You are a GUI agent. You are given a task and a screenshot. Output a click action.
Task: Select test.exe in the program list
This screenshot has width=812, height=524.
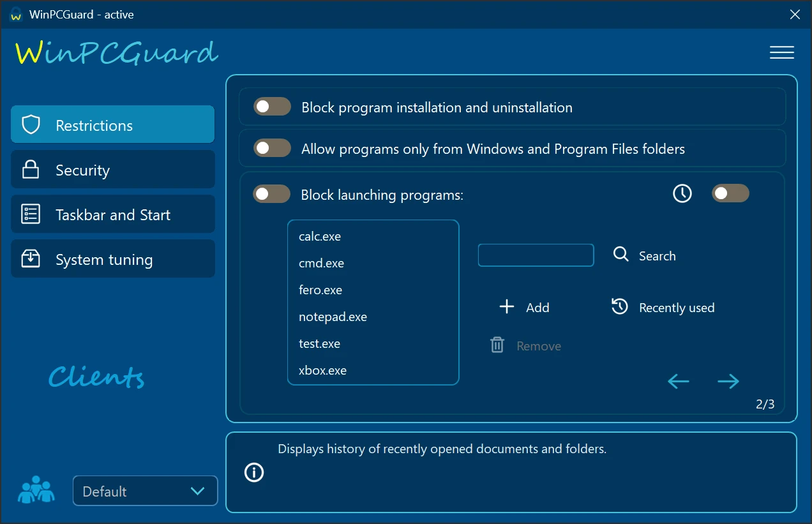tap(373, 343)
